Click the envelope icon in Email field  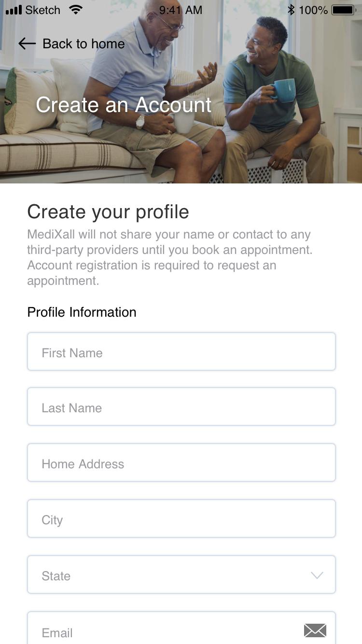[x=315, y=630]
